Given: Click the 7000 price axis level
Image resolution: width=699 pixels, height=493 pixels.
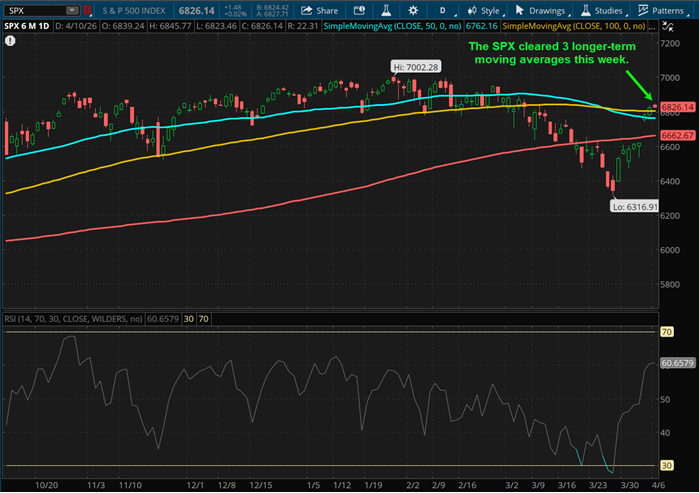Looking at the screenshot, I should point(670,78).
